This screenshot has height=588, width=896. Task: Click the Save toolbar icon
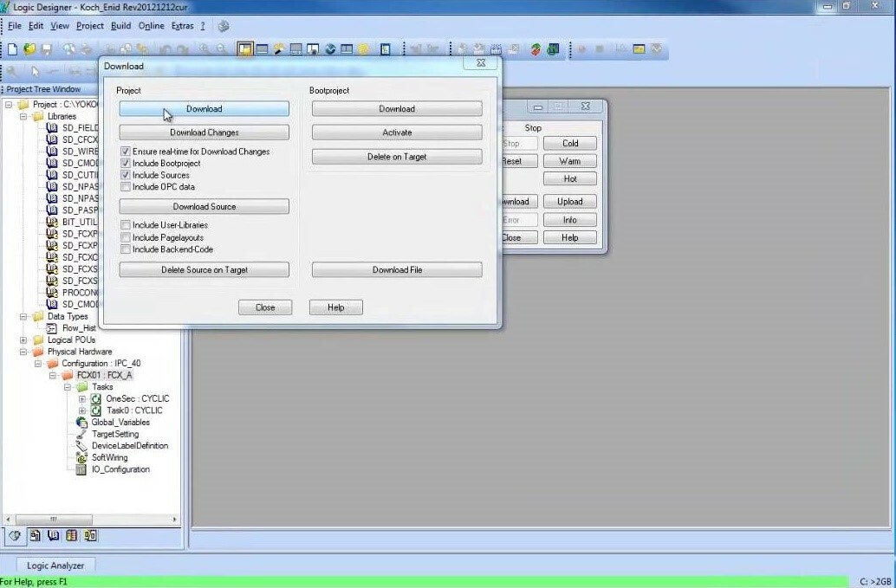47,49
